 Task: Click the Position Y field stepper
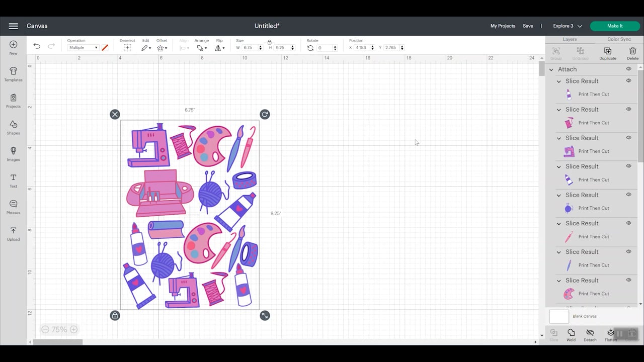402,48
